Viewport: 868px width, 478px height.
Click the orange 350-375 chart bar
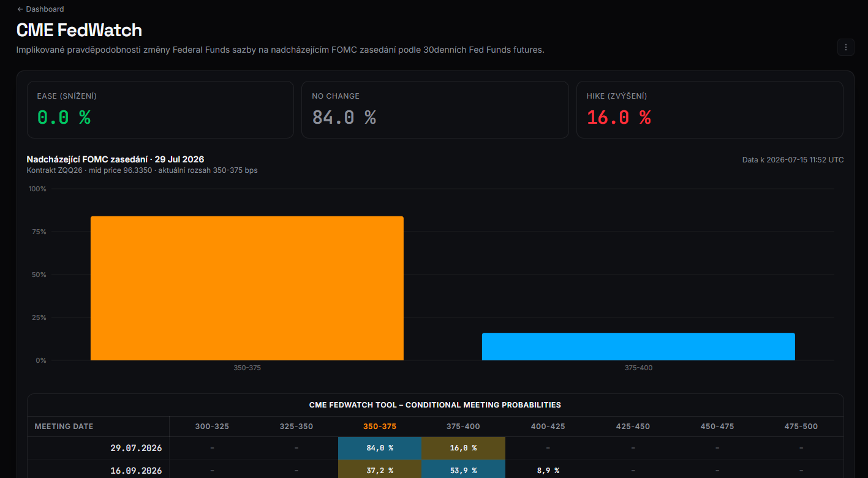[247, 288]
